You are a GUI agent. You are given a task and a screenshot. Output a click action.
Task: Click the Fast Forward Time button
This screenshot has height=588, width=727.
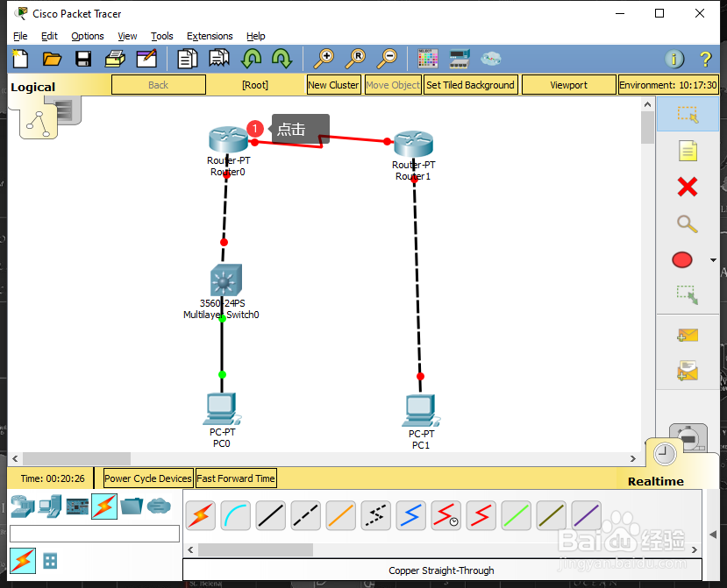tap(236, 478)
